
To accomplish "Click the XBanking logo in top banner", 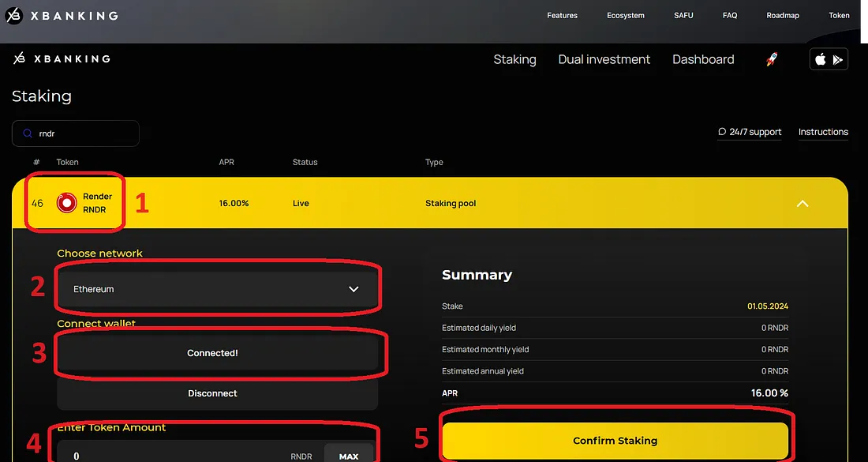I will pos(62,16).
